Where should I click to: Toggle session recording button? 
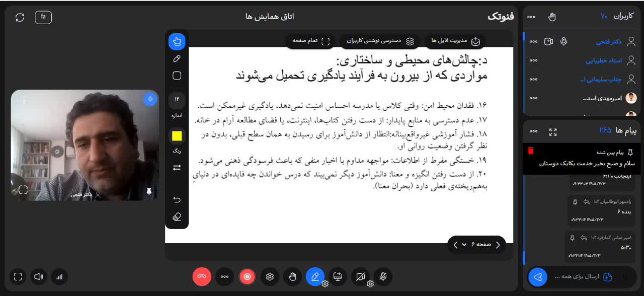[247, 276]
